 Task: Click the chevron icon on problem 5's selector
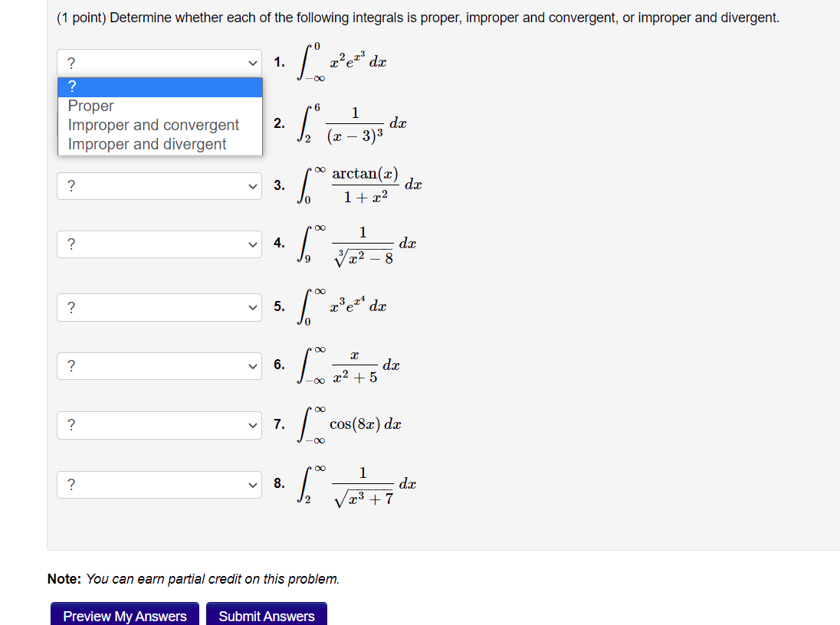pyautogui.click(x=252, y=307)
